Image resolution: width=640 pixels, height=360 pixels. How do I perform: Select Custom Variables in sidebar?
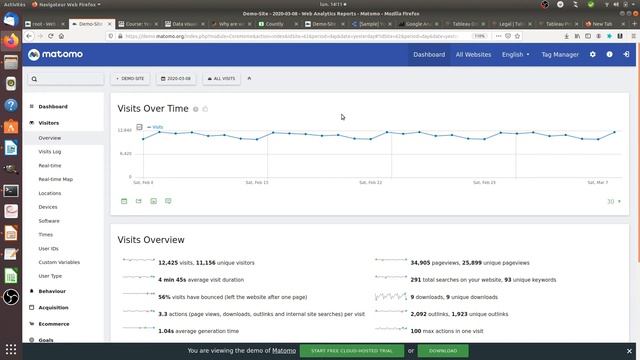[x=59, y=262]
